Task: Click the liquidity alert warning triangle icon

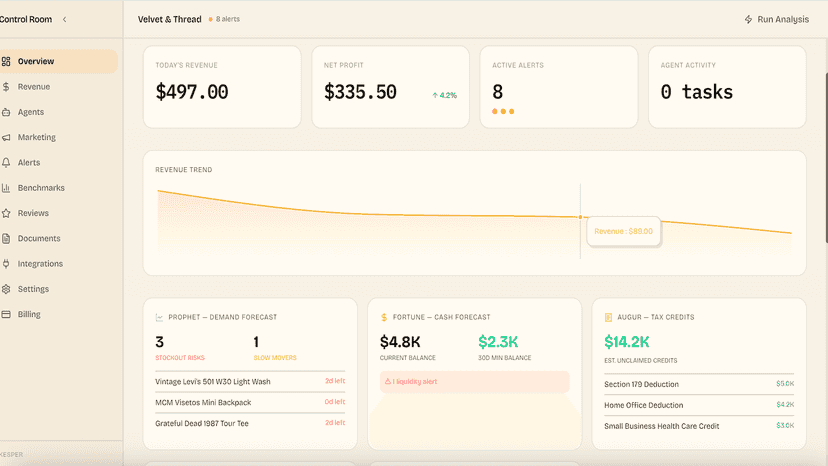Action: point(388,381)
